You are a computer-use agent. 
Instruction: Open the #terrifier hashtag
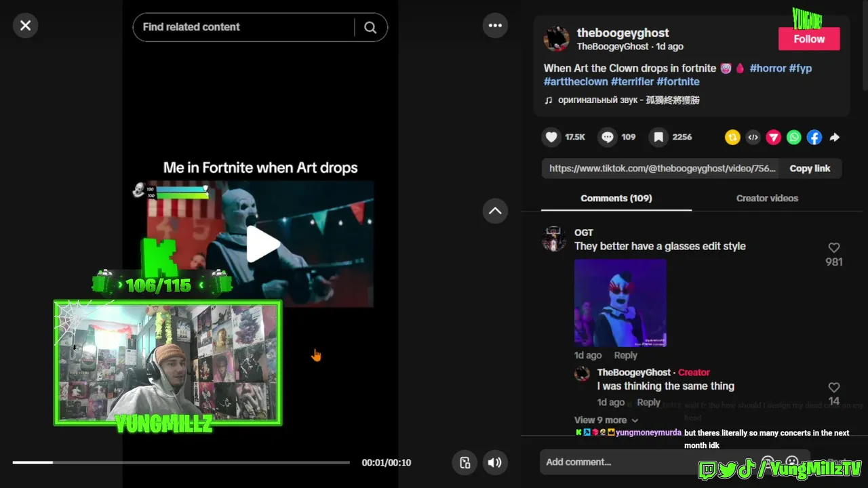click(x=632, y=81)
